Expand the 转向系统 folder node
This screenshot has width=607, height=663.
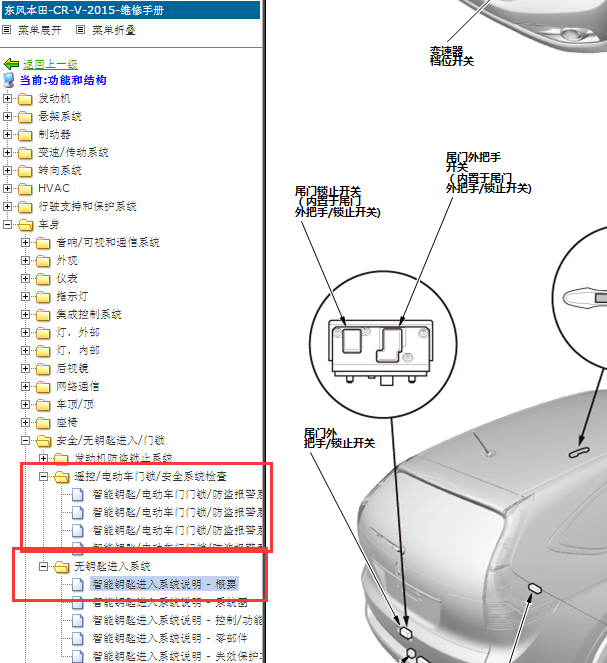(7, 170)
